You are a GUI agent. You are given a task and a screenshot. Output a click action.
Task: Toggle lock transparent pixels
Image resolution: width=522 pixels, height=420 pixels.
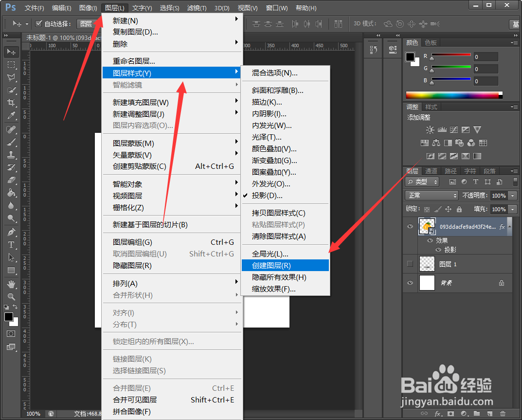[427, 209]
